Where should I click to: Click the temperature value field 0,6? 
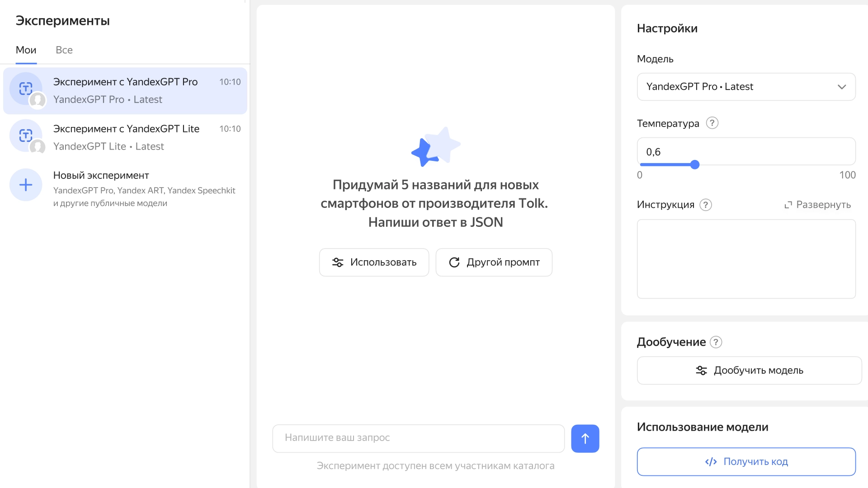pyautogui.click(x=746, y=151)
